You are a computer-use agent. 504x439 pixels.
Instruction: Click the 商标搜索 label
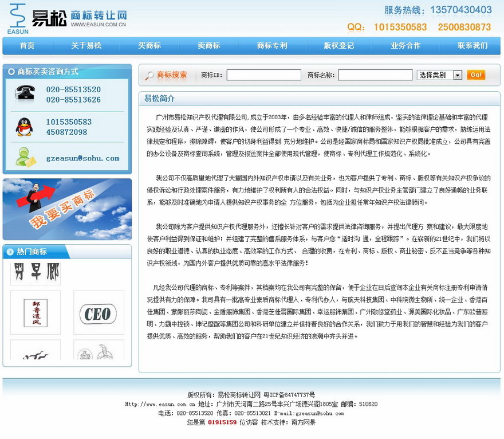click(172, 75)
